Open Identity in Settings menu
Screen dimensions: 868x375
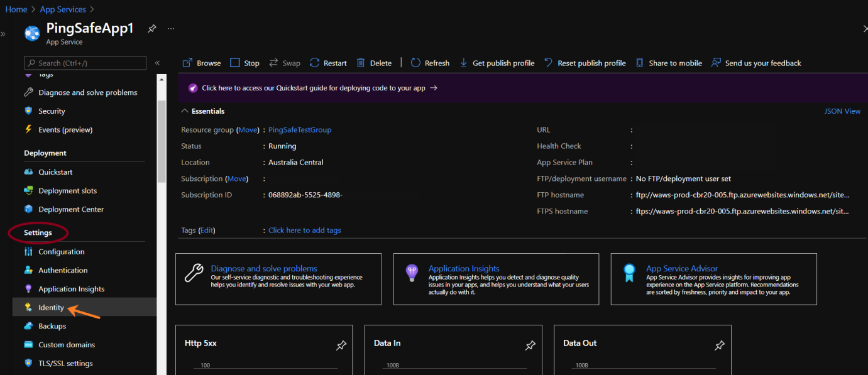click(51, 308)
